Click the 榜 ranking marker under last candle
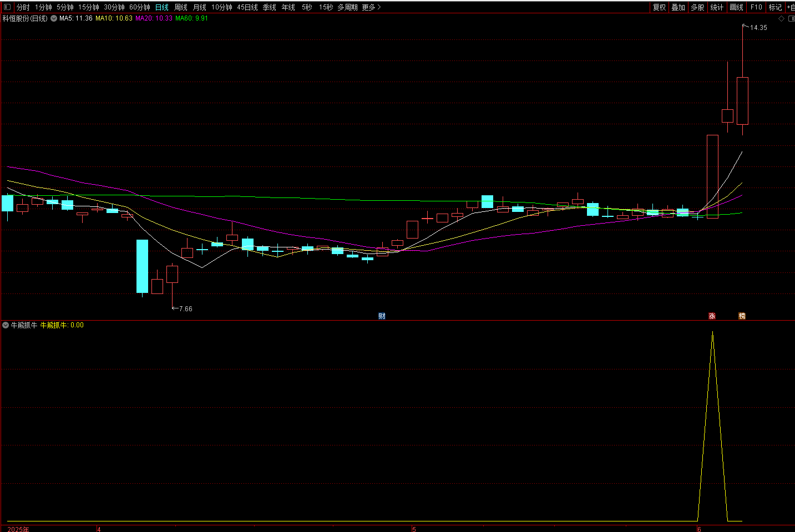This screenshot has width=795, height=532. (742, 316)
